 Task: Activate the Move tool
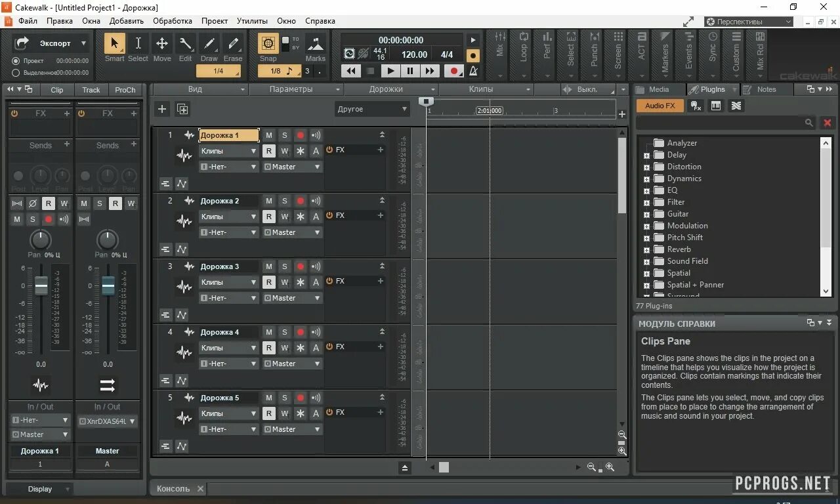161,43
